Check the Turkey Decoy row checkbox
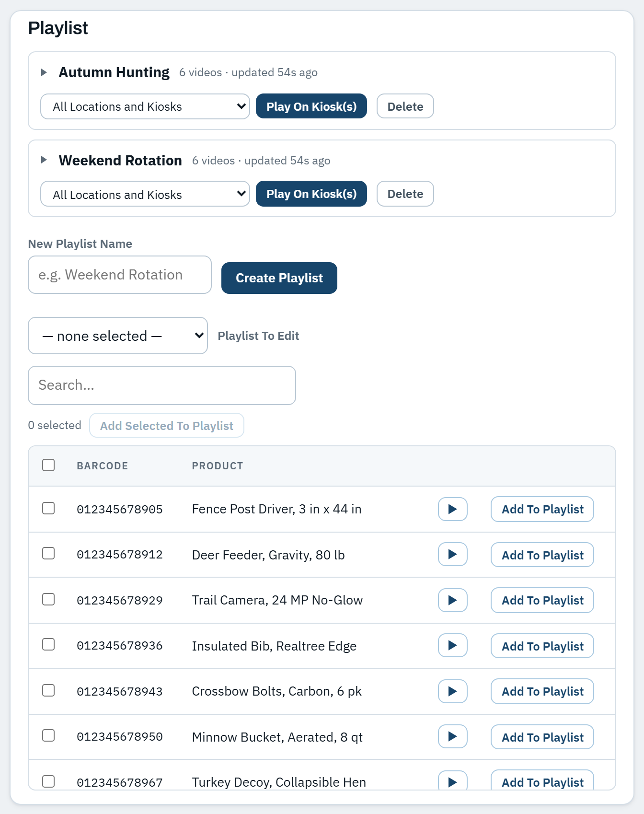The height and width of the screenshot is (814, 644). pyautogui.click(x=48, y=781)
